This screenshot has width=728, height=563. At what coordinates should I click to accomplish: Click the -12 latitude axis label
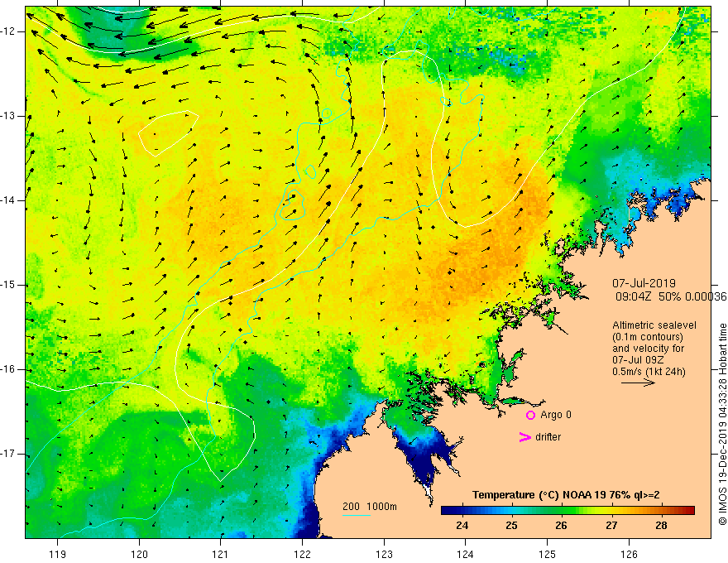9,31
